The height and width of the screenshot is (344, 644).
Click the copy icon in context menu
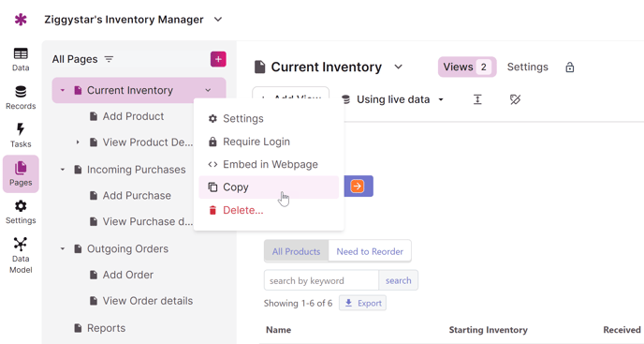click(212, 187)
